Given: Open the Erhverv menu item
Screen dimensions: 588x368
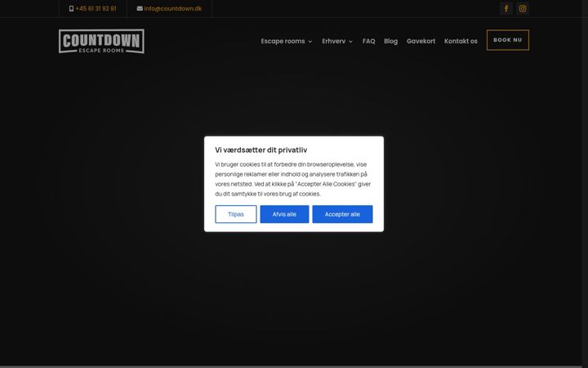Looking at the screenshot, I should (333, 42).
